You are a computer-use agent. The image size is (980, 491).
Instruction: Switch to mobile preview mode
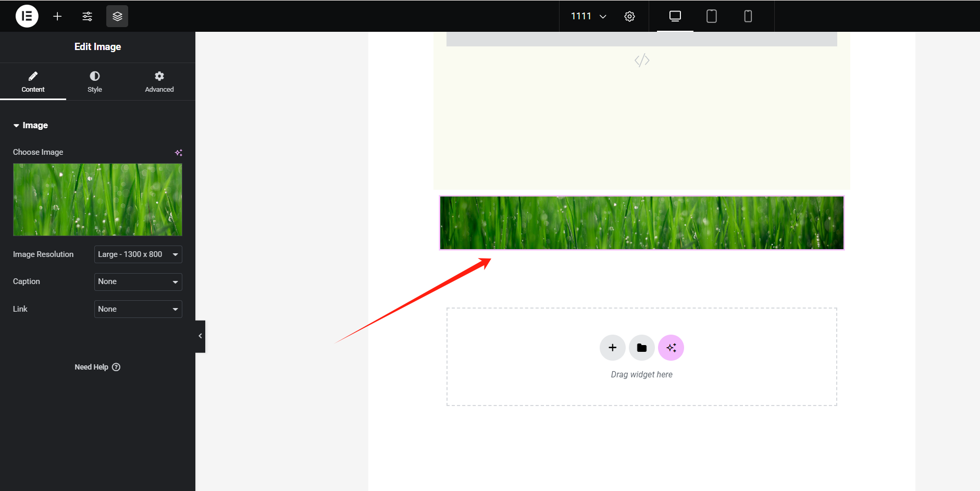[x=748, y=16]
